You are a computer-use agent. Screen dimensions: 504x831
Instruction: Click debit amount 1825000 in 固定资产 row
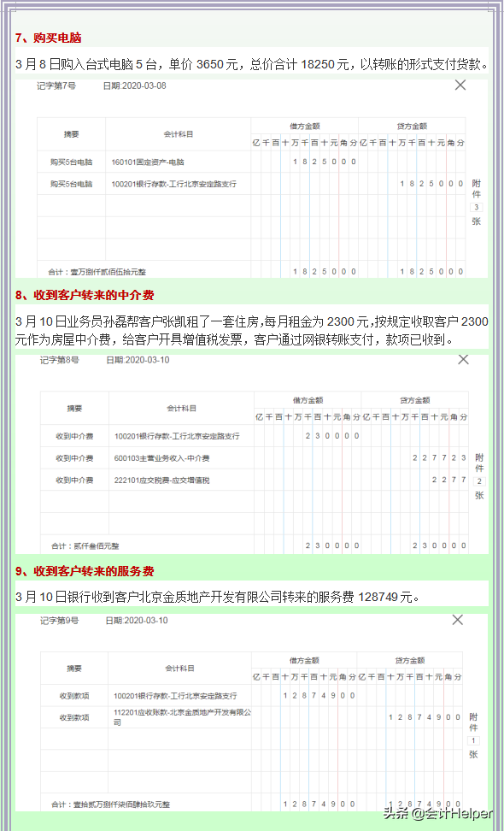[x=324, y=162]
